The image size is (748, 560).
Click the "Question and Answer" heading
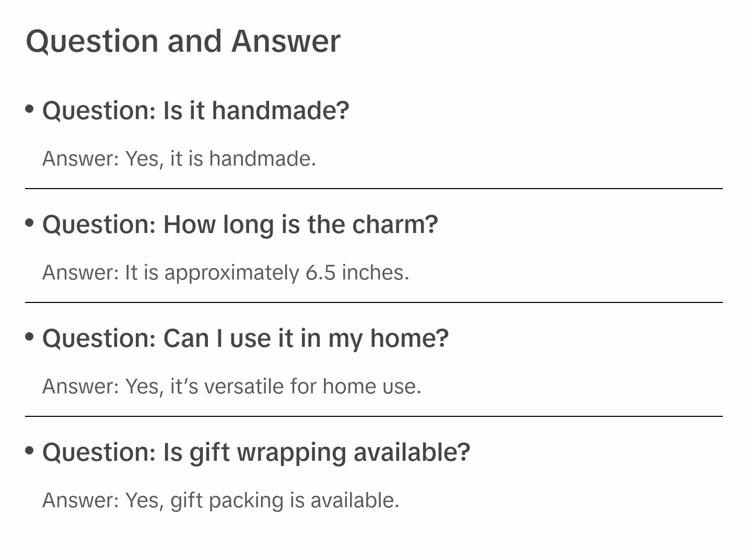click(183, 41)
